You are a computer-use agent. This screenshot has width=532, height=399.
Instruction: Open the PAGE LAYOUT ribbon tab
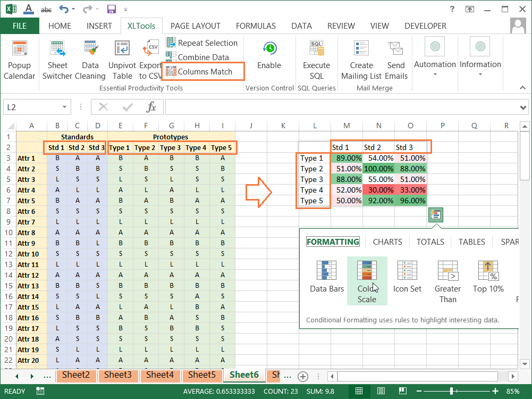pos(196,26)
